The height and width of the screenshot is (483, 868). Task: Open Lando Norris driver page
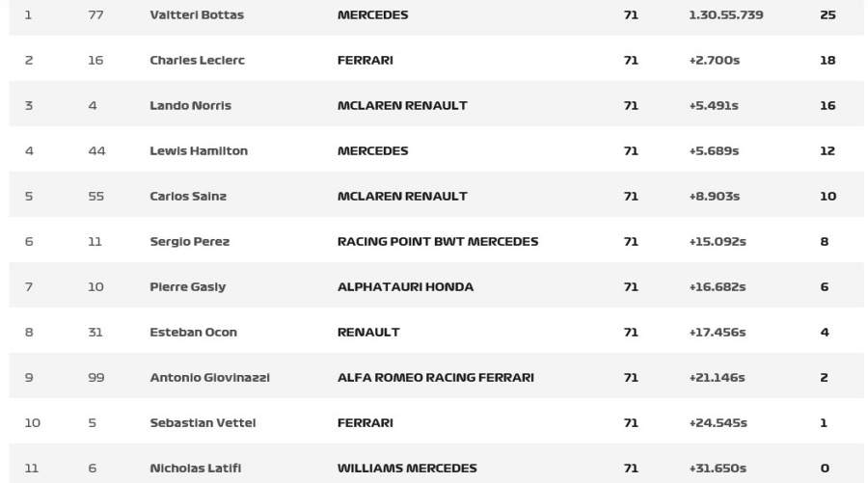coord(190,106)
